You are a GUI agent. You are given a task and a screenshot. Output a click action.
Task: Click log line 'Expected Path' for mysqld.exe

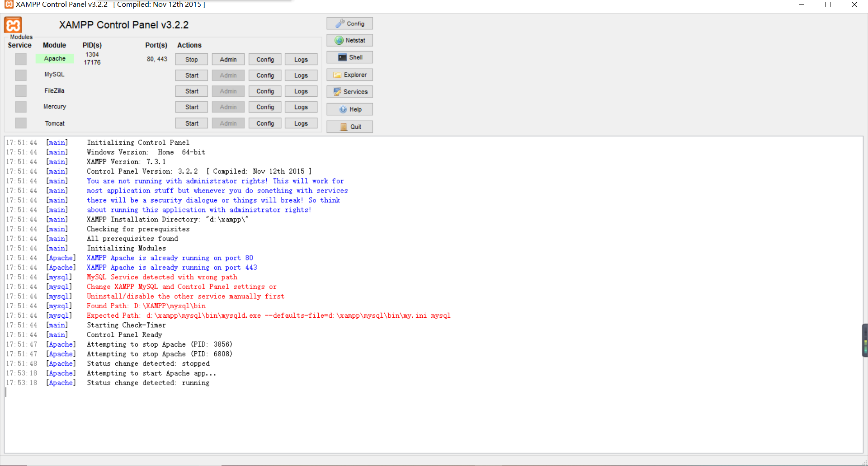tap(269, 315)
